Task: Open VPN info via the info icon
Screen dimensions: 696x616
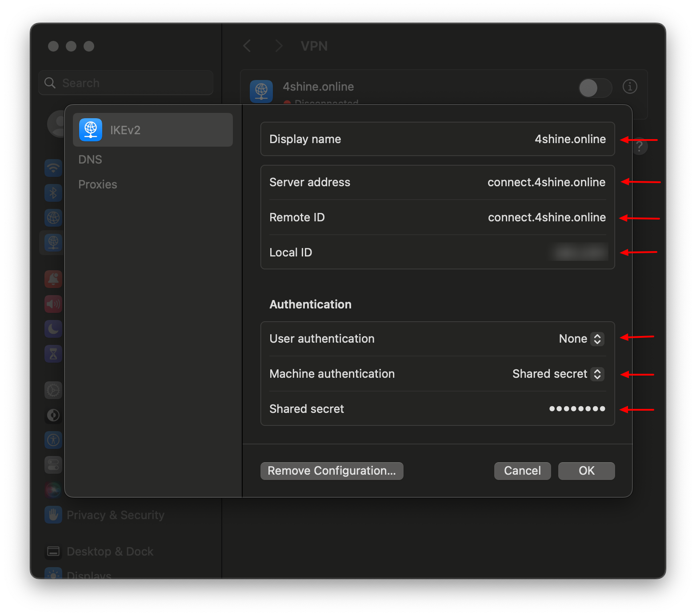Action: 630,87
